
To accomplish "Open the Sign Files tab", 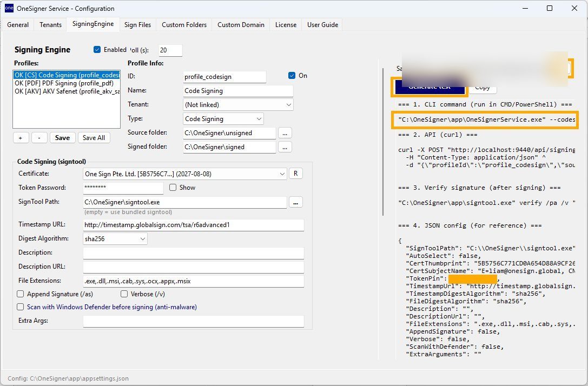I will pyautogui.click(x=137, y=25).
